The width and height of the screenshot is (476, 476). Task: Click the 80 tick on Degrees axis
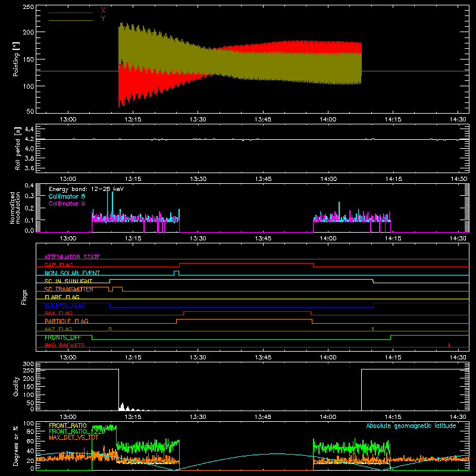30,431
